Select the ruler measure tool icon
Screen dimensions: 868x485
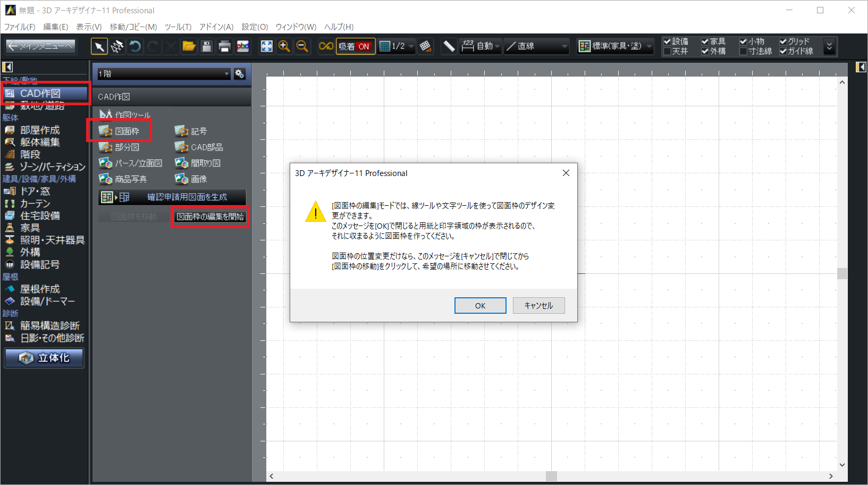click(x=449, y=47)
